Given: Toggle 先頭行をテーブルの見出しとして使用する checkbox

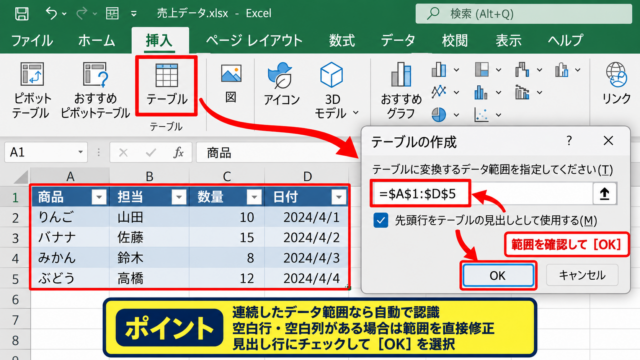Looking at the screenshot, I should click(381, 220).
